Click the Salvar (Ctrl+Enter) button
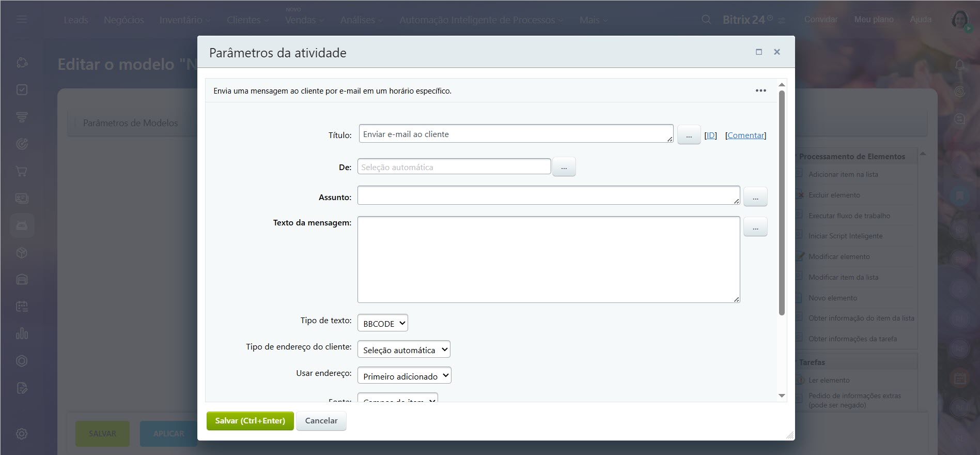The image size is (980, 455). pyautogui.click(x=250, y=421)
